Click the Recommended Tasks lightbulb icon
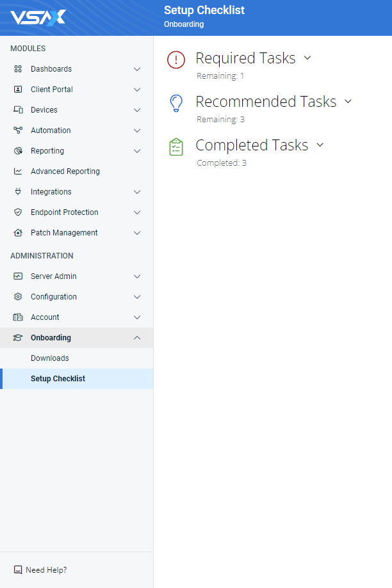 click(x=176, y=103)
